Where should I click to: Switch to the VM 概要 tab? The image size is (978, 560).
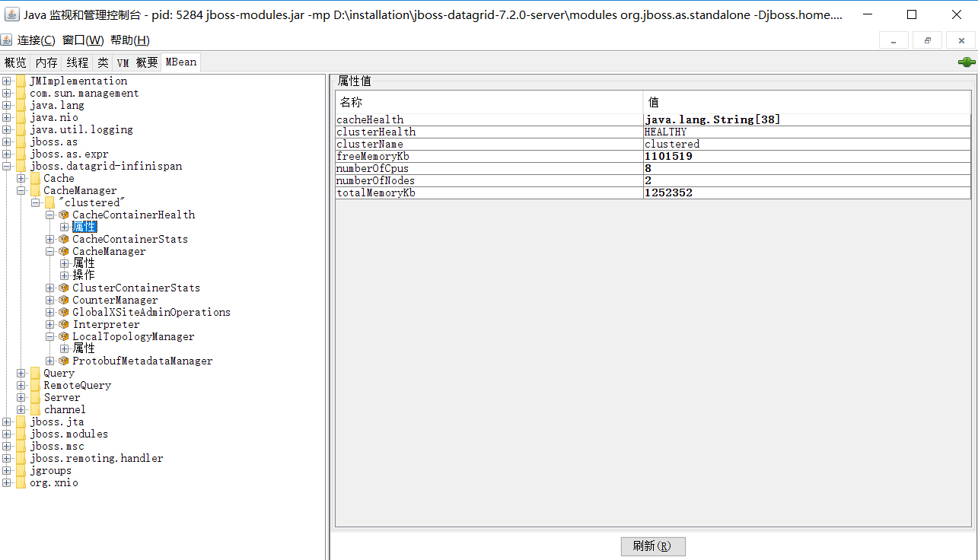[x=137, y=62]
